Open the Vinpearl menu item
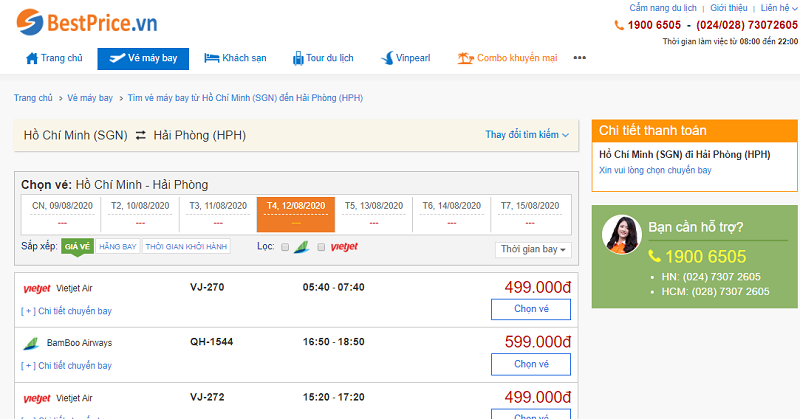 (x=406, y=58)
